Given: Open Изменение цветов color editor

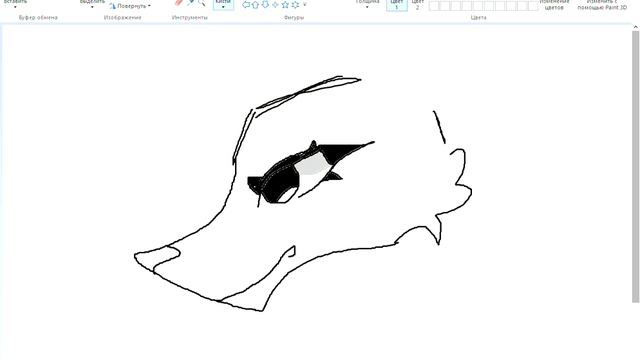Looking at the screenshot, I should tap(554, 5).
